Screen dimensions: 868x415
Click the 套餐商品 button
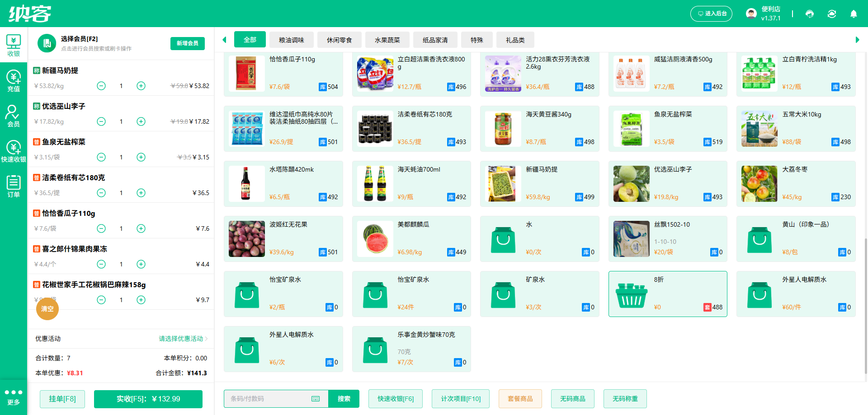(520, 399)
